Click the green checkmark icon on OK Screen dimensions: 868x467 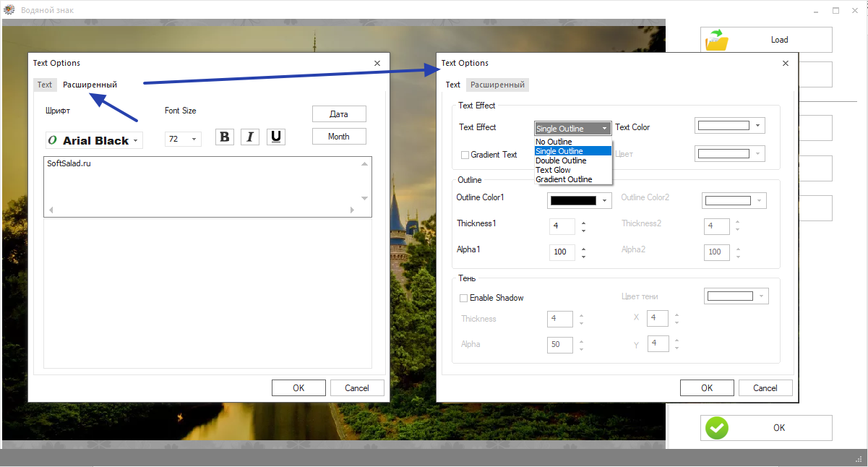(717, 428)
